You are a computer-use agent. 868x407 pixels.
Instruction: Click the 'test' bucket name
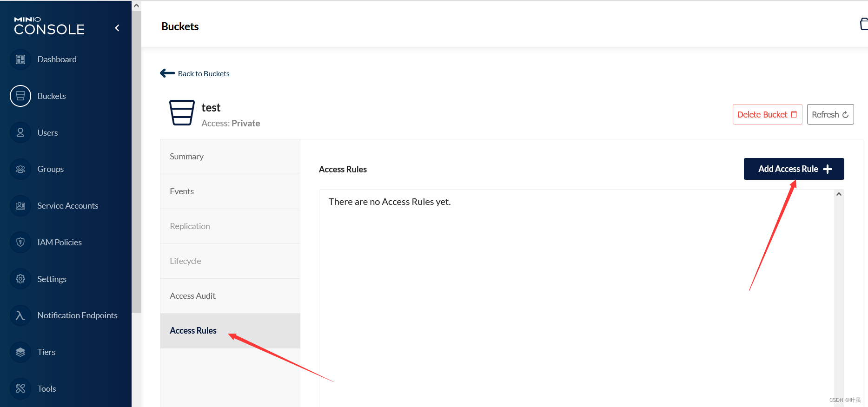[x=211, y=108]
